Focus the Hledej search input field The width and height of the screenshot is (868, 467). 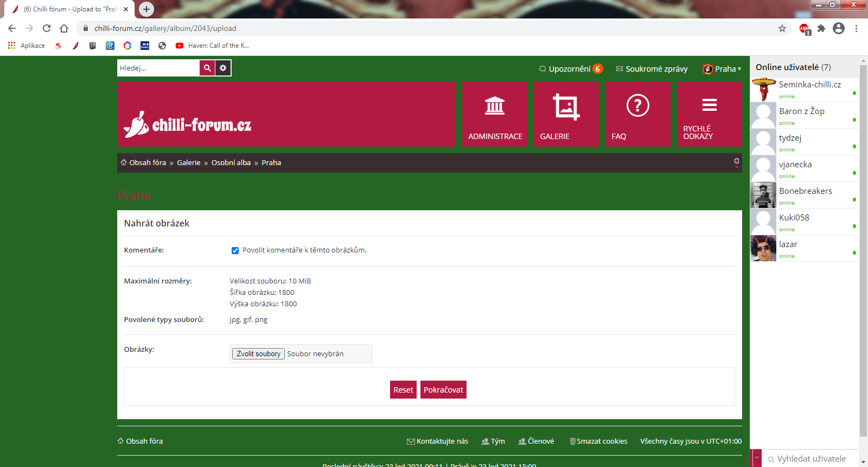coord(158,68)
